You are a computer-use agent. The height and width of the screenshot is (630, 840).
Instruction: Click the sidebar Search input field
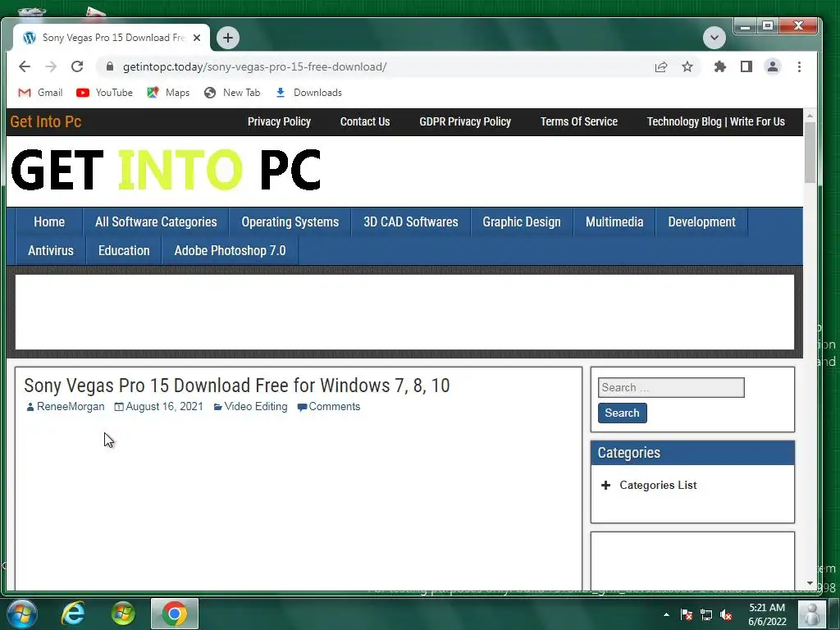tap(671, 387)
